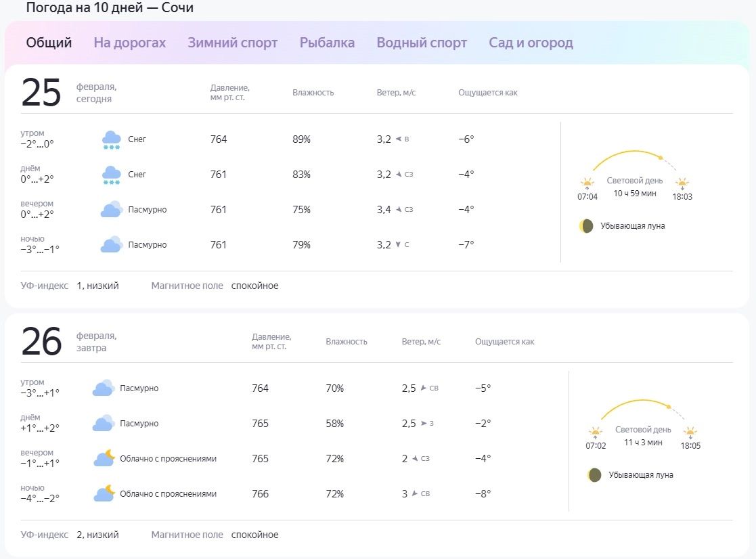This screenshot has width=756, height=559.
Task: Click the waning moon icon for February 26
Action: pyautogui.click(x=594, y=475)
